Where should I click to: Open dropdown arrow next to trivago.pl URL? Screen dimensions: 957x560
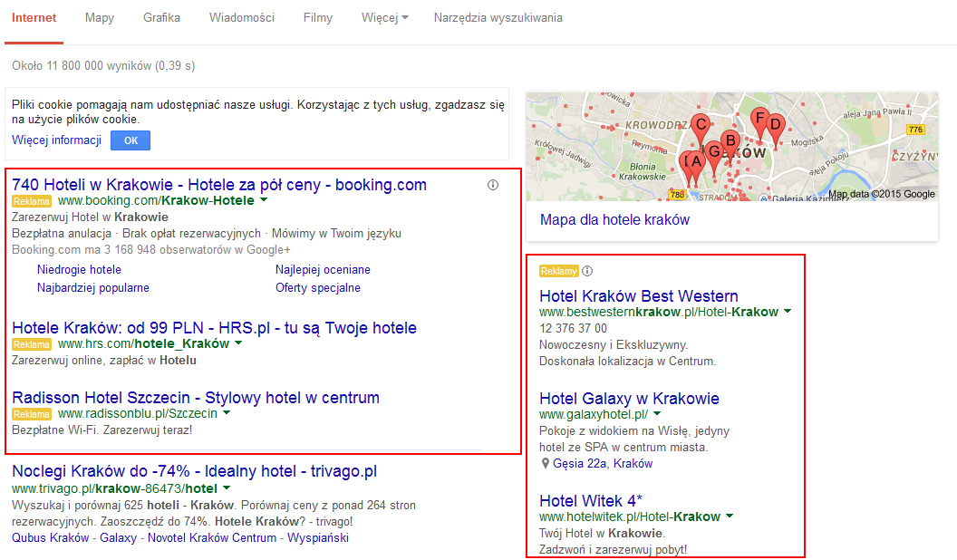[x=227, y=488]
